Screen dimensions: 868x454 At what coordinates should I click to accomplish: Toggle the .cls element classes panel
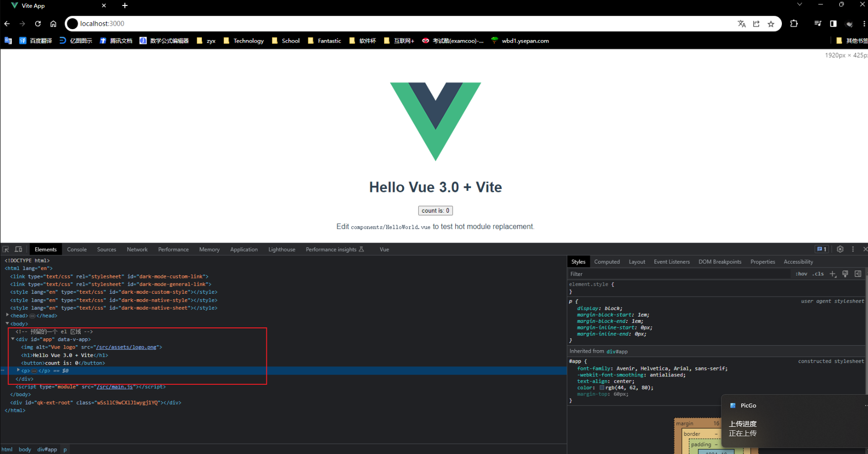click(x=818, y=274)
